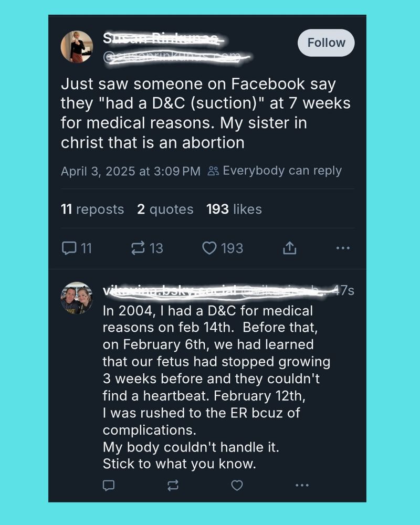The height and width of the screenshot is (525, 420).
Task: Click the scribbled-out main author name
Action: (164, 38)
